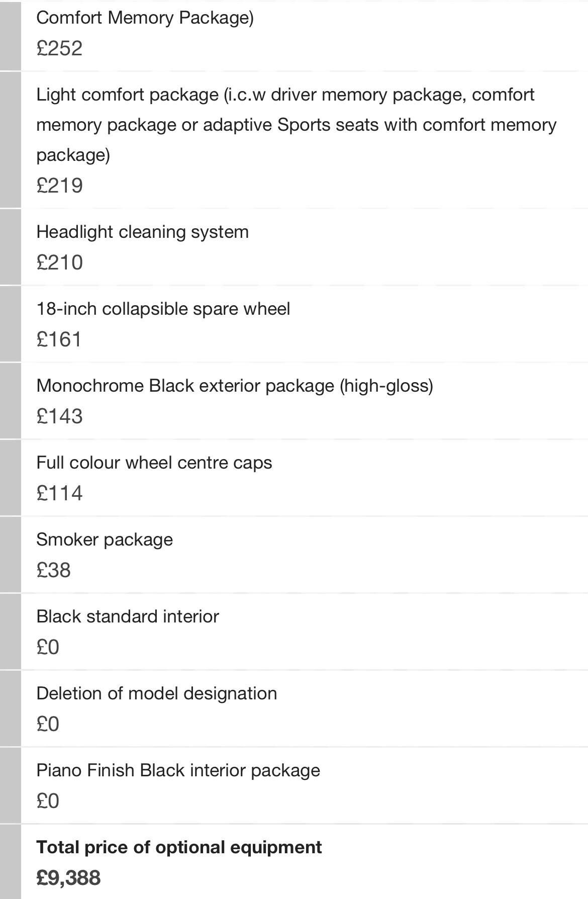Click the £219 price text
This screenshot has height=899, width=588.
[59, 186]
